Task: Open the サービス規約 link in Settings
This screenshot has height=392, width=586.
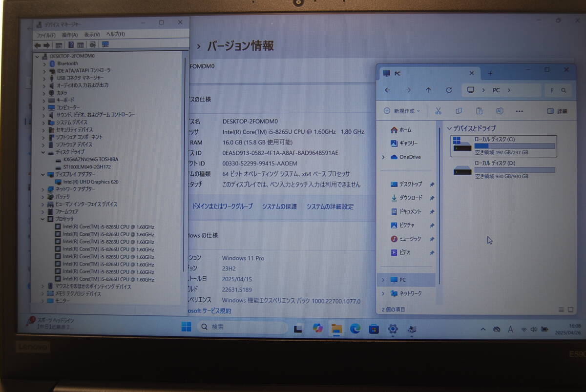Action: (x=210, y=311)
